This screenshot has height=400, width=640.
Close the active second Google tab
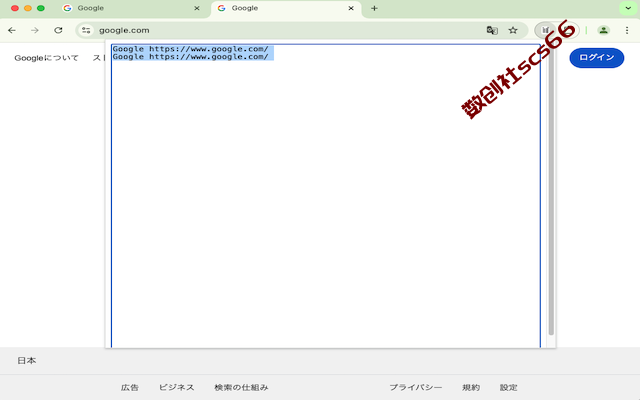click(x=351, y=8)
